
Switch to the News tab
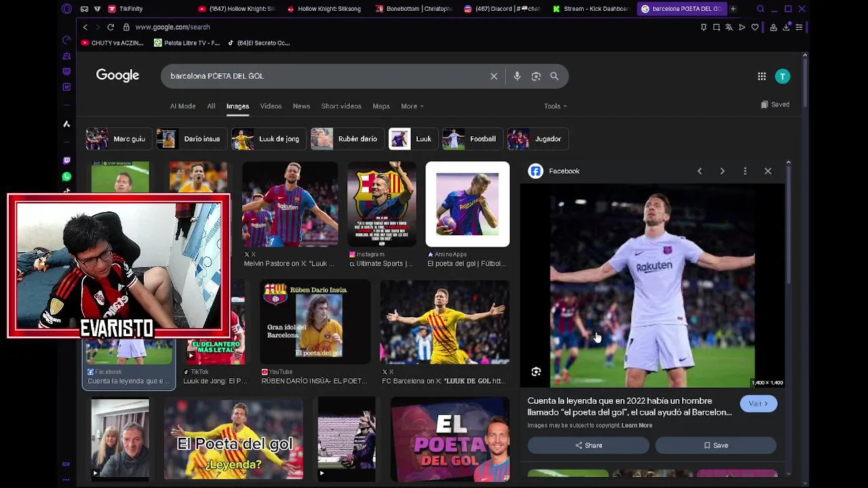(x=301, y=106)
